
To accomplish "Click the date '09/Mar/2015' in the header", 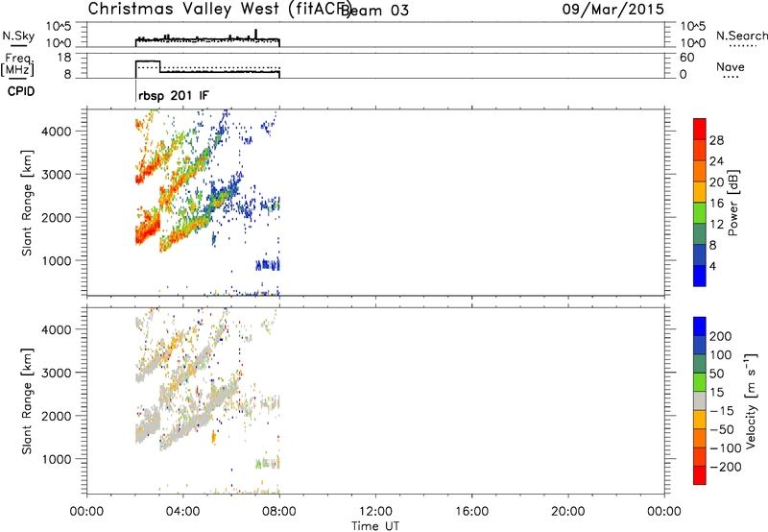I will [613, 10].
